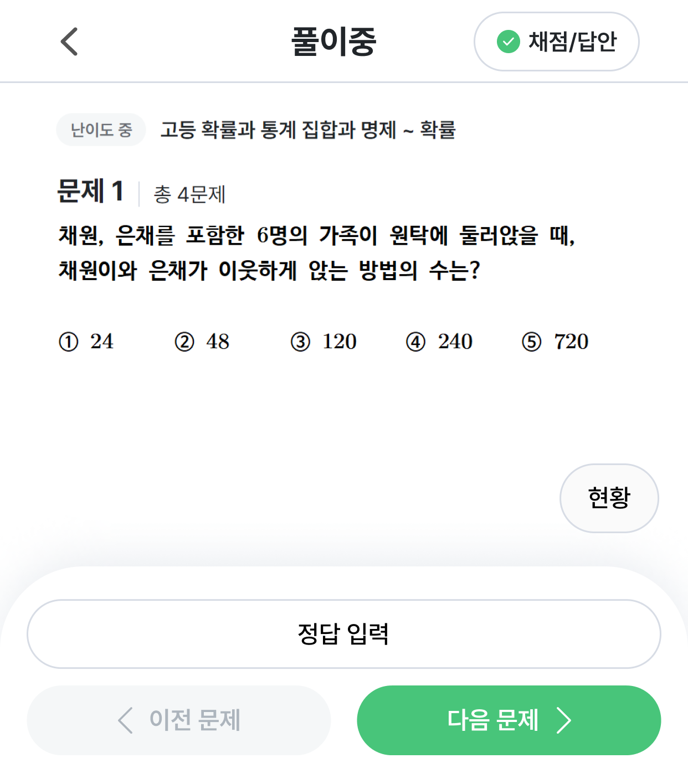Image resolution: width=688 pixels, height=784 pixels.
Task: Pick answer option ④ 240
Action: point(440,342)
